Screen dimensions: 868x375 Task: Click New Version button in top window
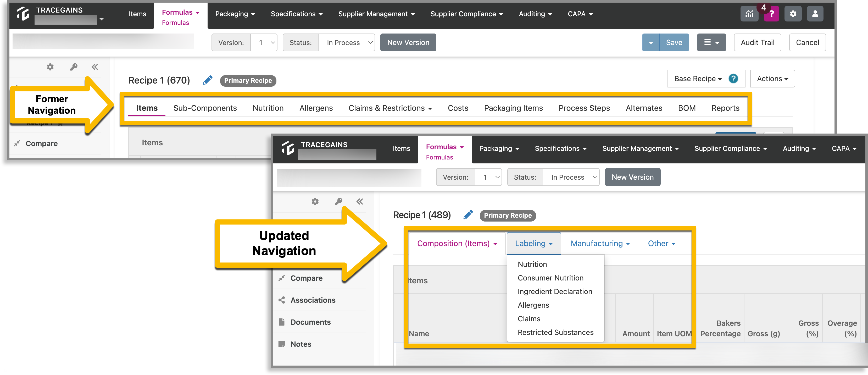click(x=408, y=42)
